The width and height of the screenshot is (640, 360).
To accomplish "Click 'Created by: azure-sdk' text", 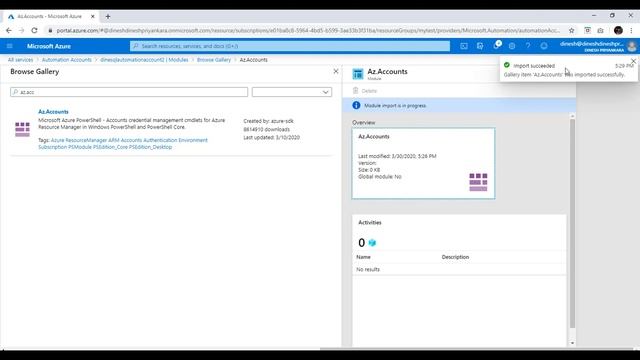I will click(269, 121).
